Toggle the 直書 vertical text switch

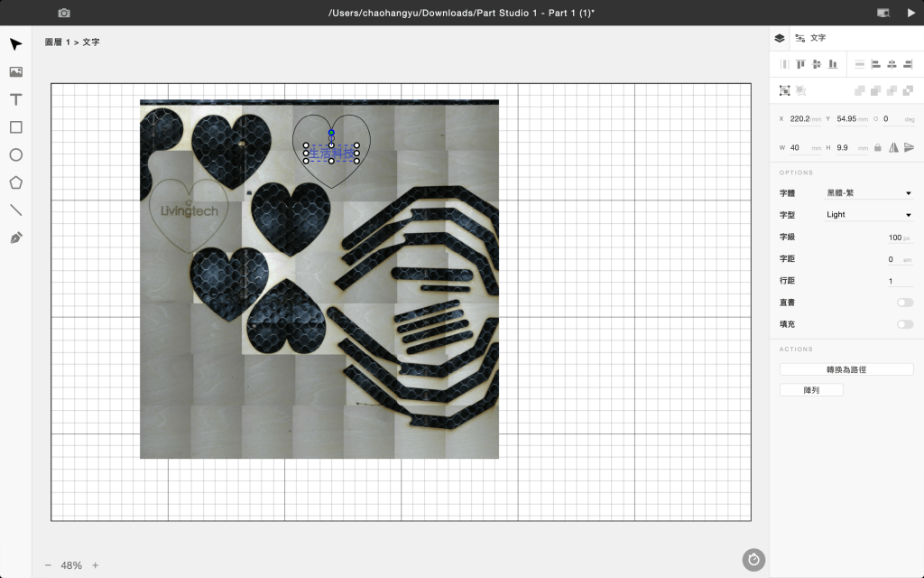coord(904,303)
